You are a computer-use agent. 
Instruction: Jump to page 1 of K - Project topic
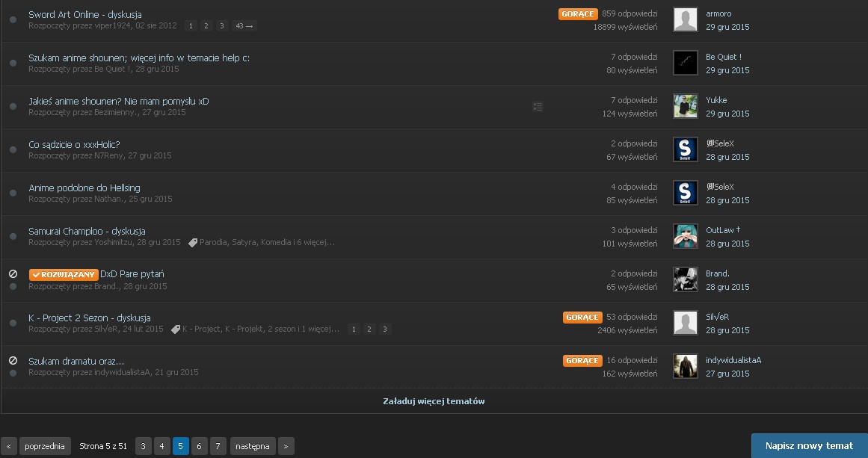pyautogui.click(x=354, y=329)
